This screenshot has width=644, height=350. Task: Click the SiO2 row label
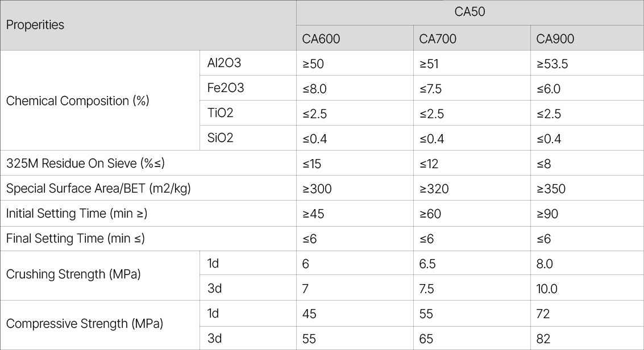click(221, 138)
